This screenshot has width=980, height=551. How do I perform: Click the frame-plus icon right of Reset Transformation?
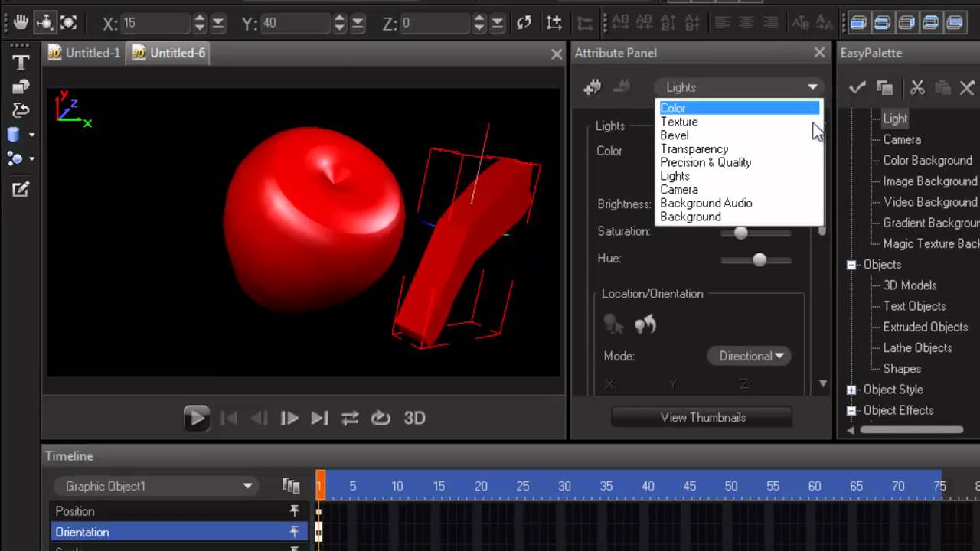coord(554,23)
